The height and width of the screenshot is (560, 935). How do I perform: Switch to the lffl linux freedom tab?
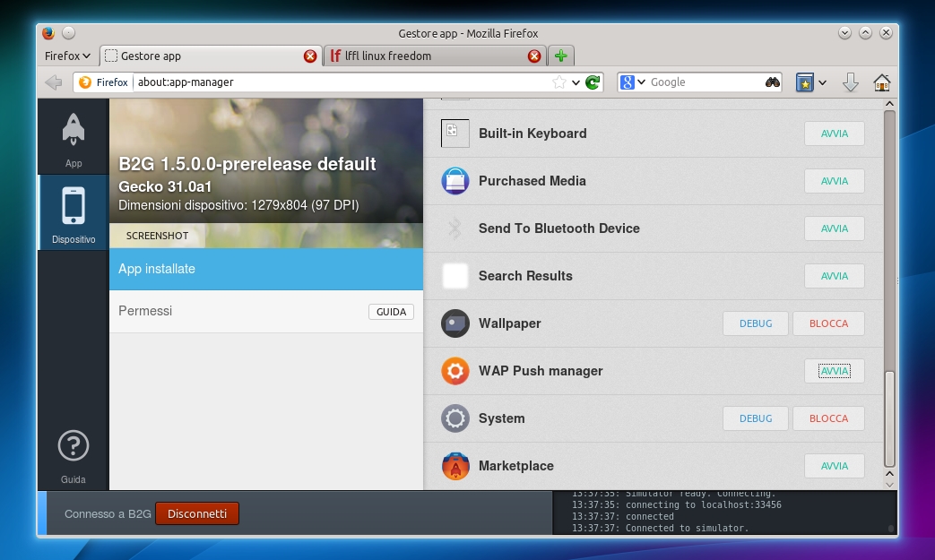tap(435, 56)
